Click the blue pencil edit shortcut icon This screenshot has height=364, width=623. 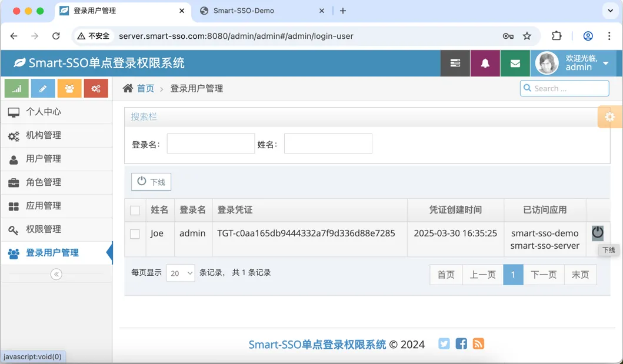coord(42,88)
